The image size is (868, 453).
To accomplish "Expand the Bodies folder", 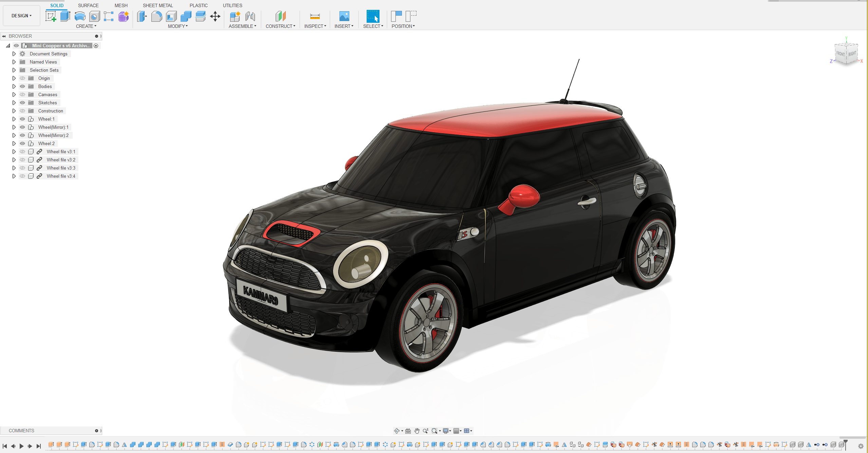I will [x=14, y=86].
